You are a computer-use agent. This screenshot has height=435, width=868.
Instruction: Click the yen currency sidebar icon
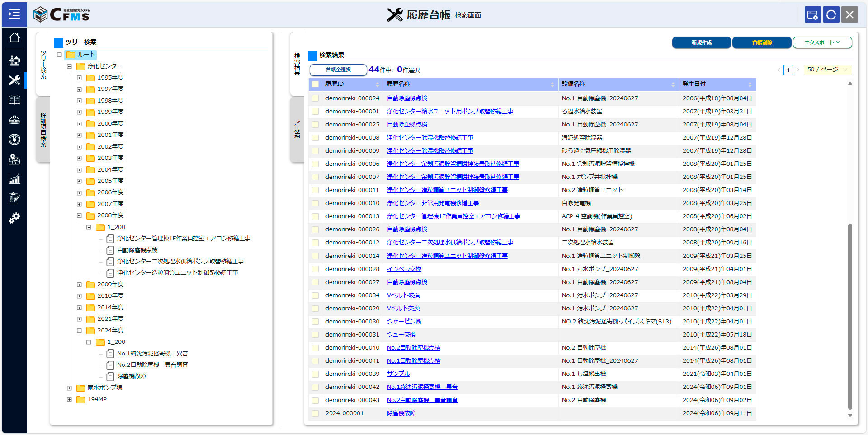point(14,140)
